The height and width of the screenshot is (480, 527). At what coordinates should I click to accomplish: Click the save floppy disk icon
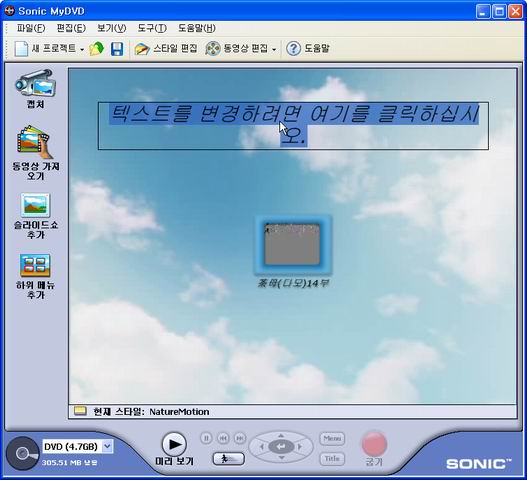pyautogui.click(x=117, y=49)
